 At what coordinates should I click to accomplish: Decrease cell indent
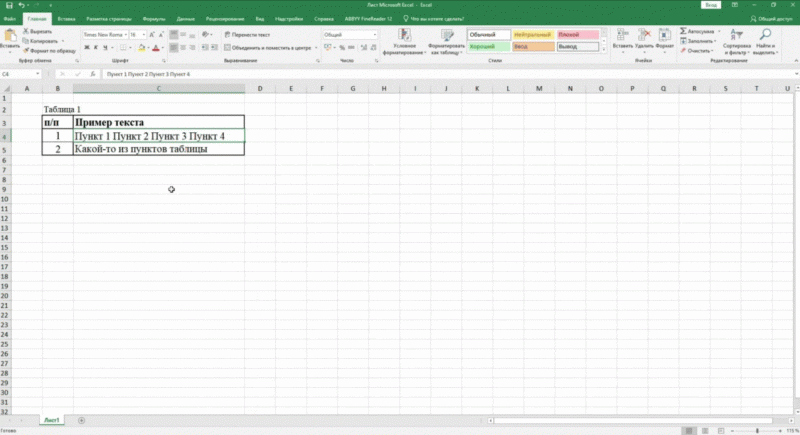[205, 47]
